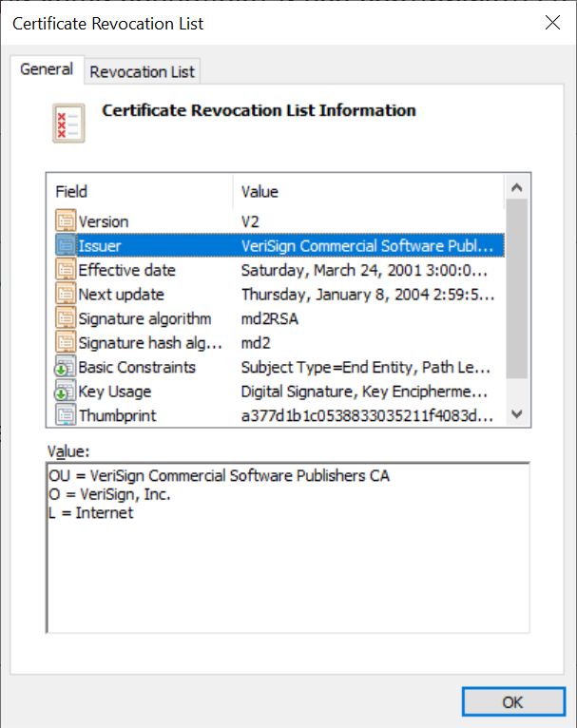Select the Key Usage row
This screenshot has height=728, width=577.
(279, 391)
